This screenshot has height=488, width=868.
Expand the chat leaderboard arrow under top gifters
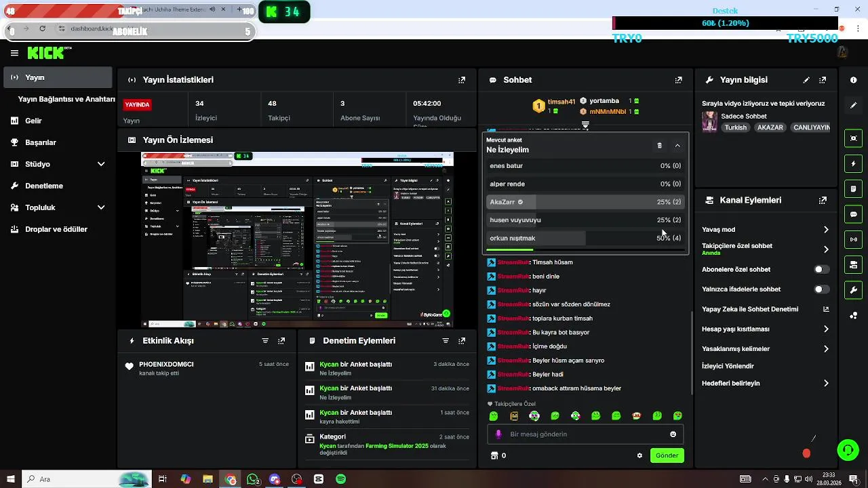point(585,125)
